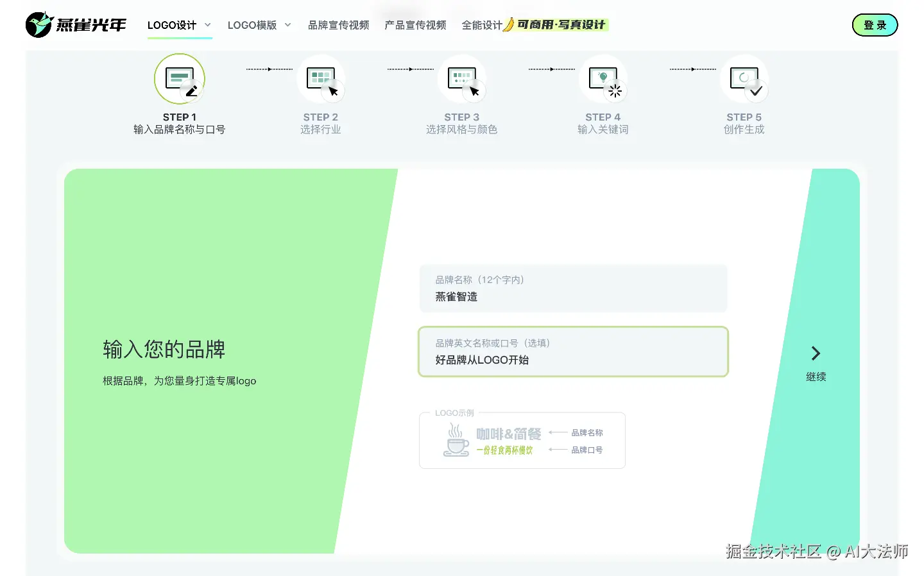
Task: Click the 可商用·写真设计 banner
Action: 556,24
